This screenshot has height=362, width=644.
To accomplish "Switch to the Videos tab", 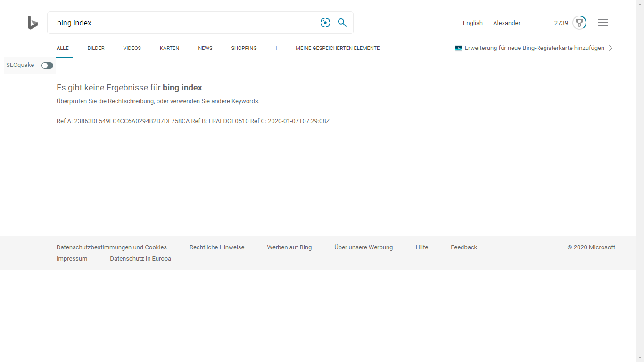I will point(132,48).
